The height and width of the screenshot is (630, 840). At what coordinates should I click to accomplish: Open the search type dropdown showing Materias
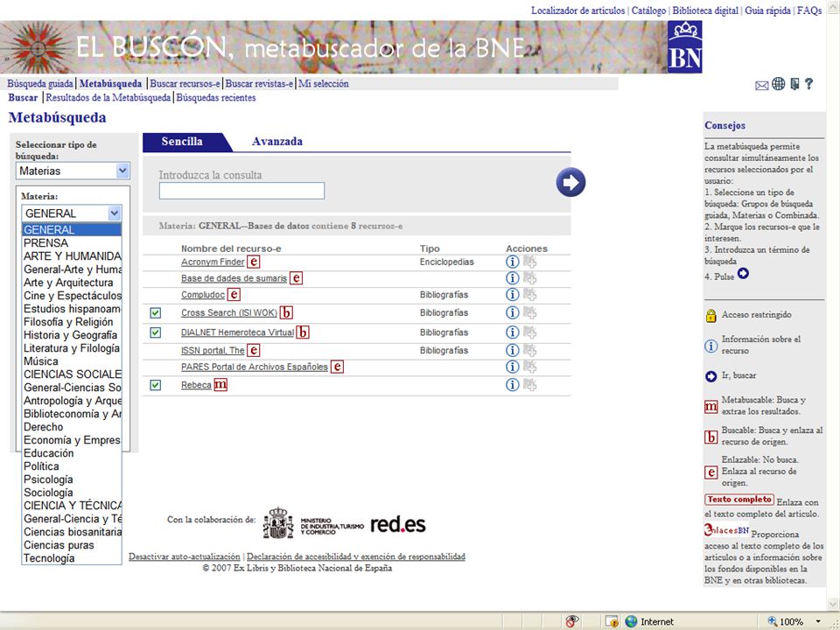(73, 171)
